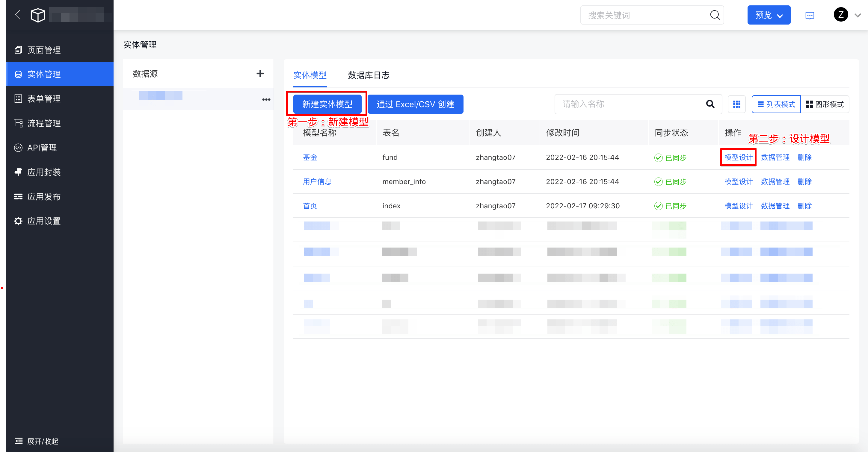Open 流程管理 in the sidebar
This screenshot has width=868, height=452.
pos(60,123)
